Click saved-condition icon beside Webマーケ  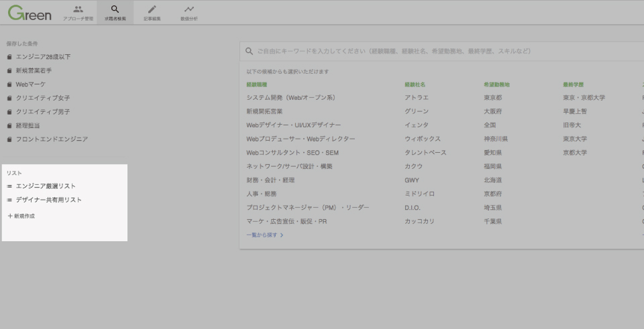pos(9,84)
